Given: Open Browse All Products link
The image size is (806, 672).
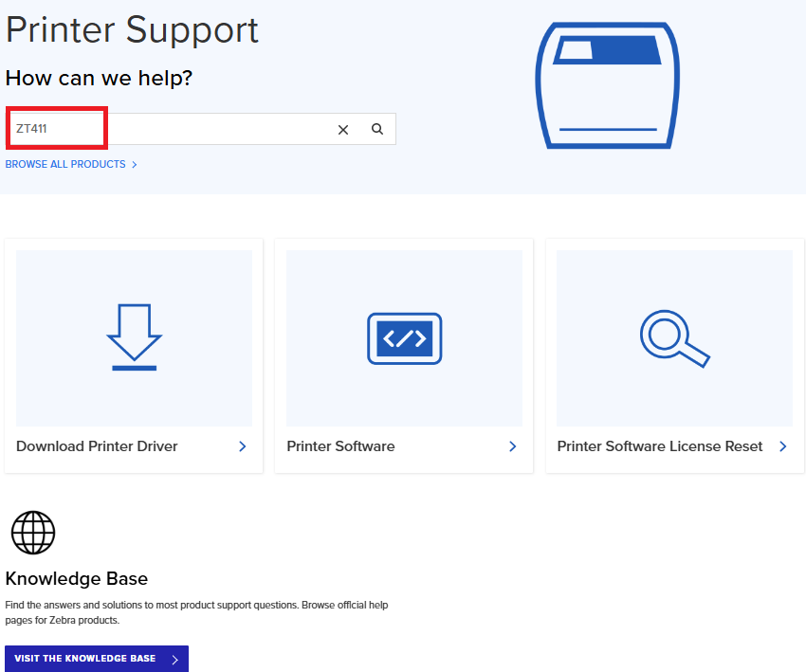Looking at the screenshot, I should point(65,164).
